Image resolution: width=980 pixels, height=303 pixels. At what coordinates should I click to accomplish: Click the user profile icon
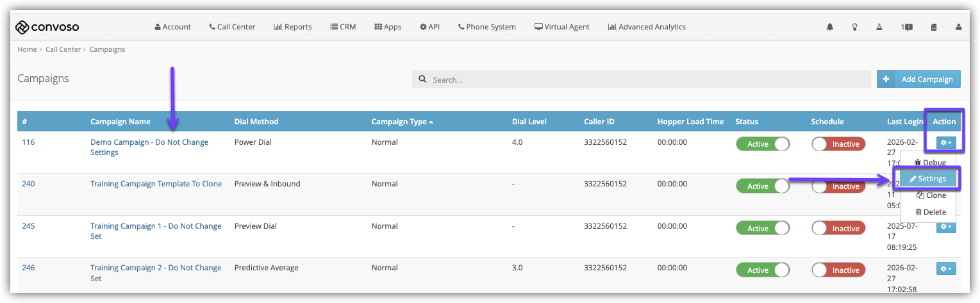(x=958, y=28)
